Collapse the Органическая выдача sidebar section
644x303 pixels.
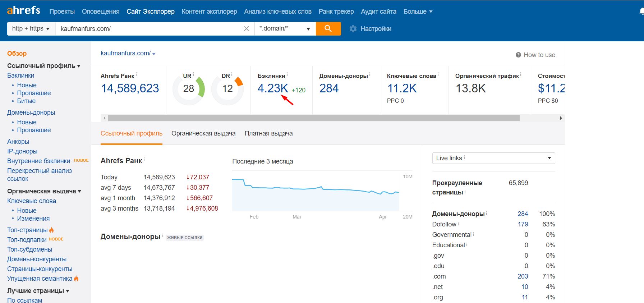pyautogui.click(x=44, y=191)
